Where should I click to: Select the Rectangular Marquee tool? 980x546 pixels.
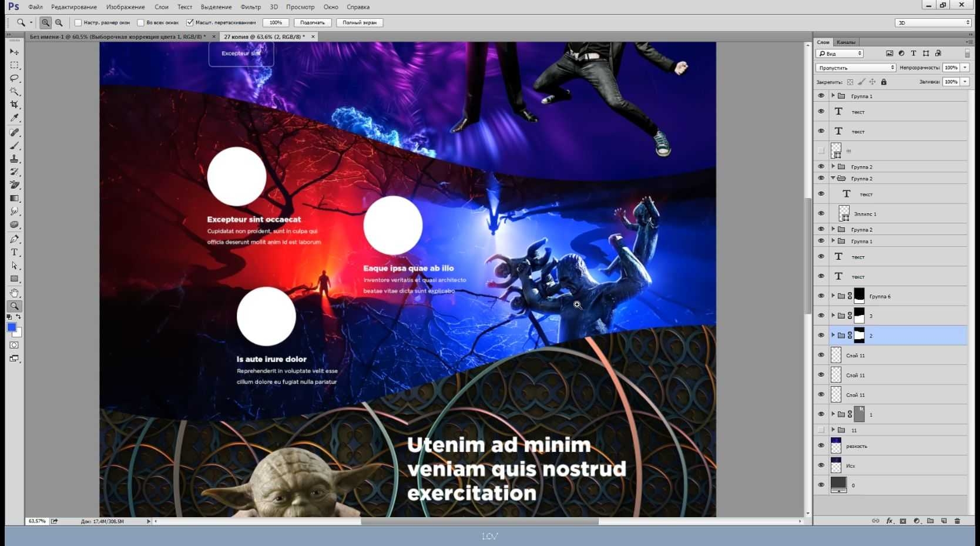tap(15, 65)
